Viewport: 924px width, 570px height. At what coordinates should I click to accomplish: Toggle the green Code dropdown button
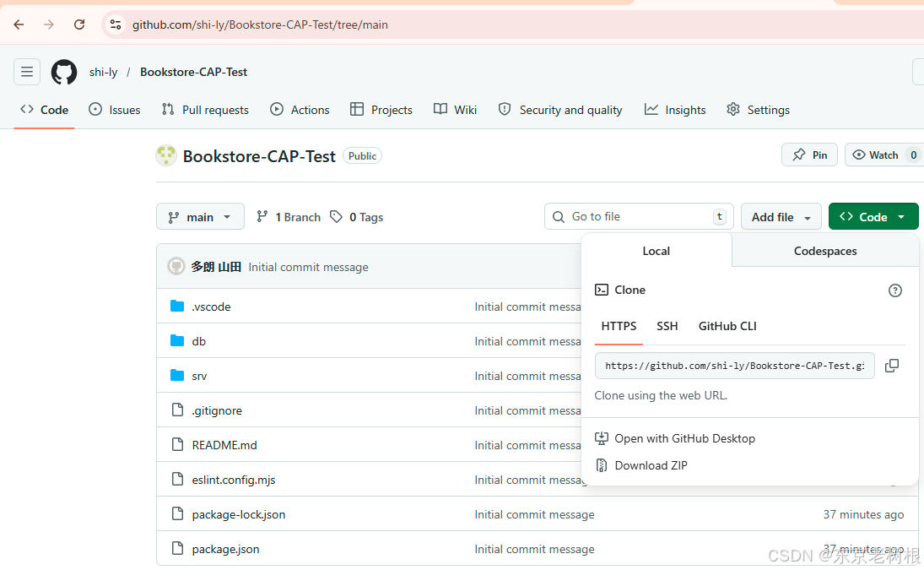pos(873,216)
